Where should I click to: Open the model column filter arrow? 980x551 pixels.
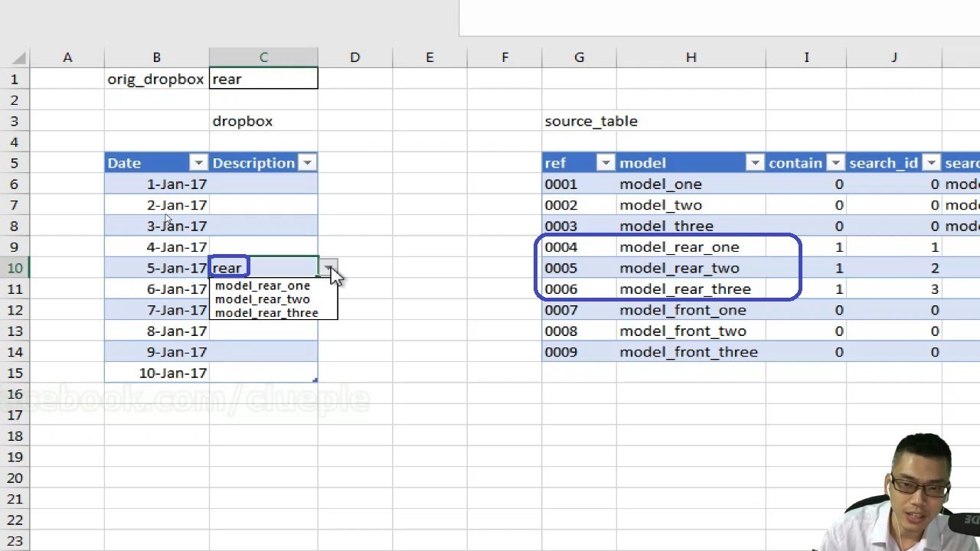tap(755, 163)
